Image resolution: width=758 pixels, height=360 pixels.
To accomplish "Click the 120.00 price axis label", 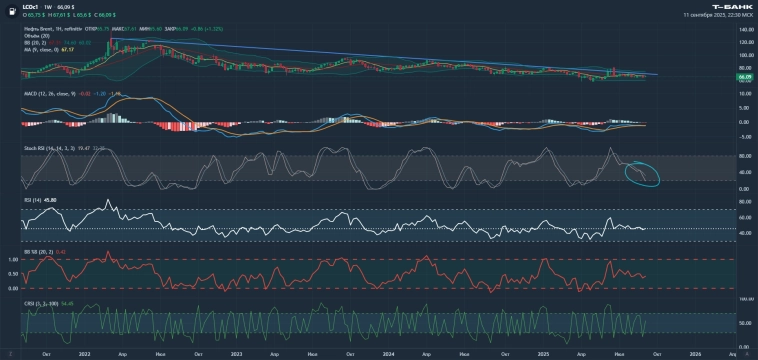I will (x=746, y=43).
